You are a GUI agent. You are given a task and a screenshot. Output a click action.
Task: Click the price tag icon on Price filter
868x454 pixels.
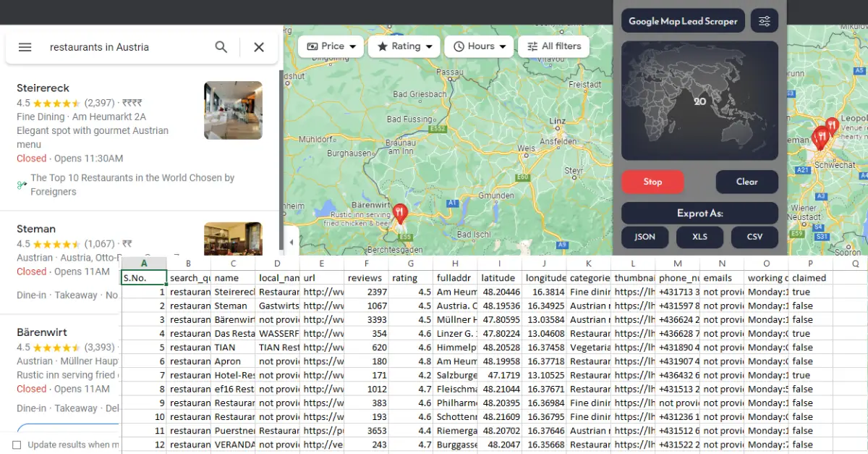point(311,46)
